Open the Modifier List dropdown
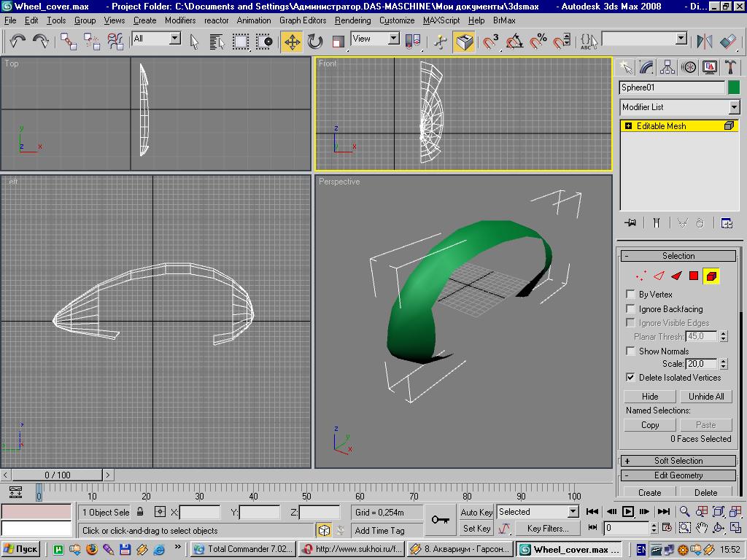The width and height of the screenshot is (747, 560). pyautogui.click(x=734, y=107)
